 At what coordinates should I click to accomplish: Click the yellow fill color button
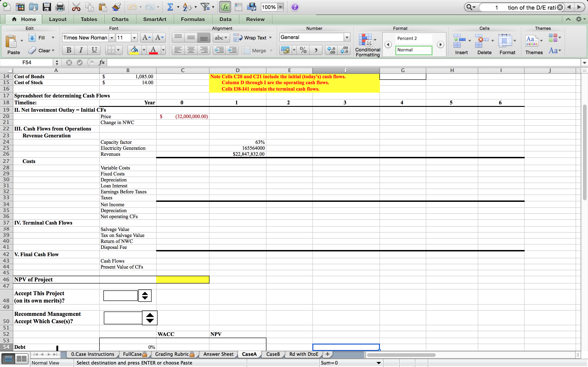pyautogui.click(x=134, y=50)
